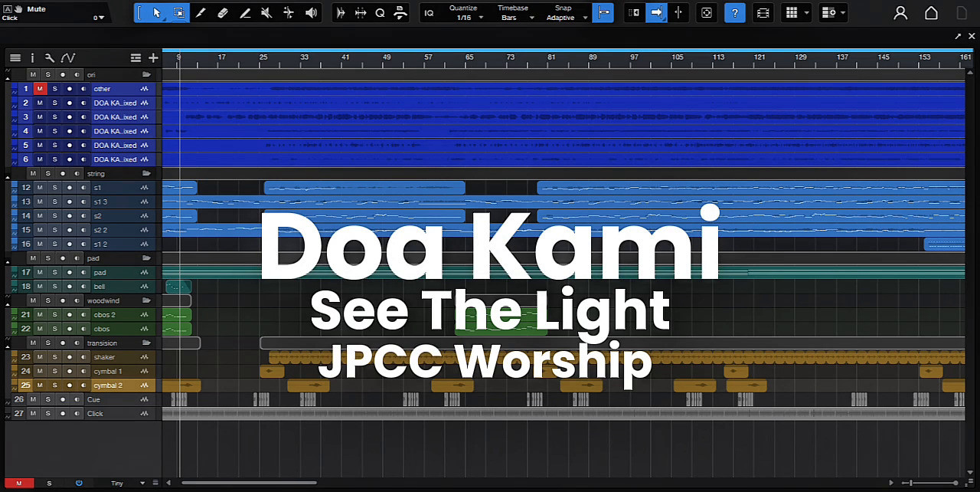Mute the 'woodwind' folder track
Image resolution: width=980 pixels, height=492 pixels.
click(33, 301)
